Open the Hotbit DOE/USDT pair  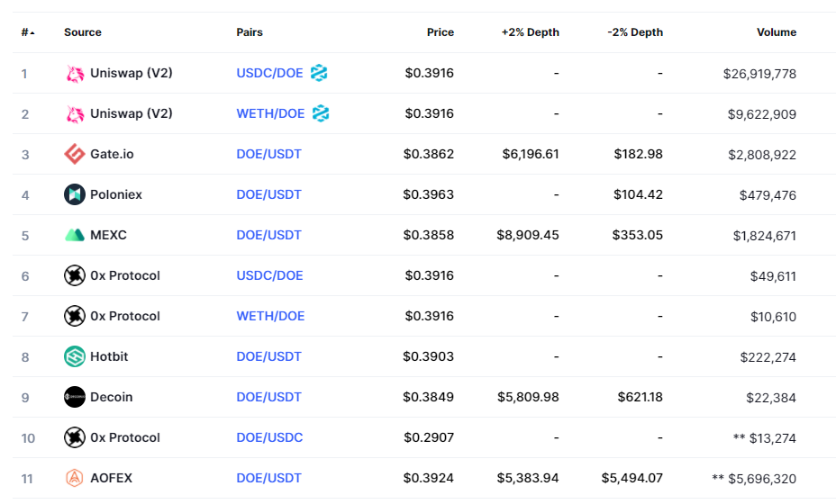268,356
